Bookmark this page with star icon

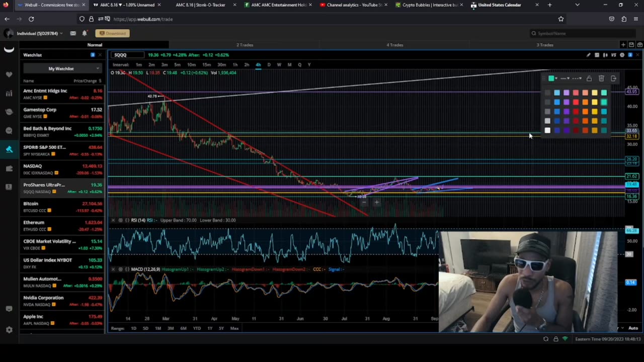pyautogui.click(x=561, y=19)
